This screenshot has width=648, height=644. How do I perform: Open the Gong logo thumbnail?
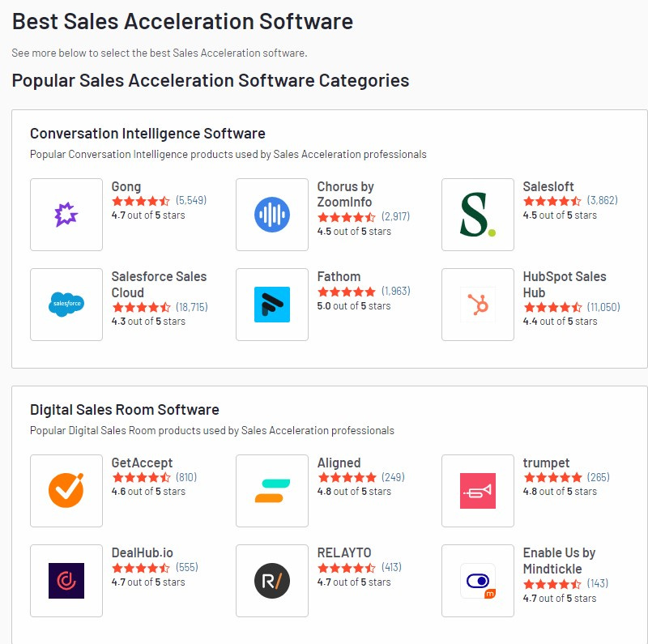(x=66, y=215)
